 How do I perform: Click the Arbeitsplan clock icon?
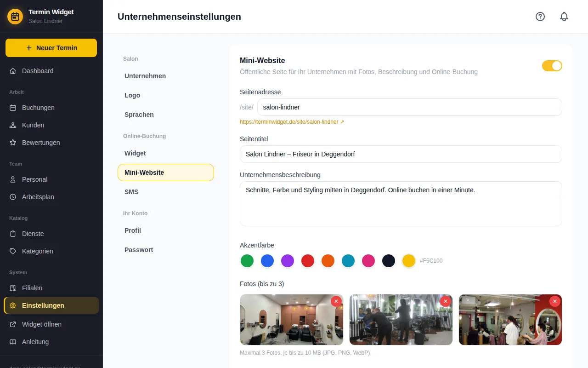tap(13, 197)
